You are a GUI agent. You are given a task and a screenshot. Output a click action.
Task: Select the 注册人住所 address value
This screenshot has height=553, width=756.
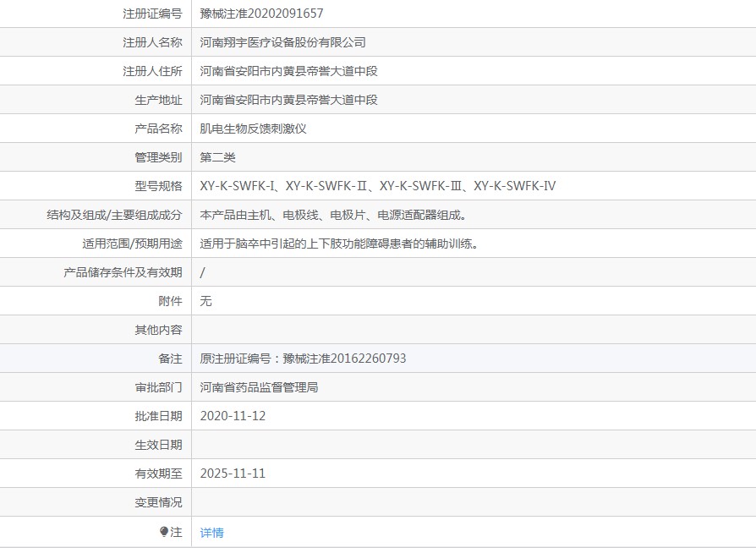tap(289, 71)
